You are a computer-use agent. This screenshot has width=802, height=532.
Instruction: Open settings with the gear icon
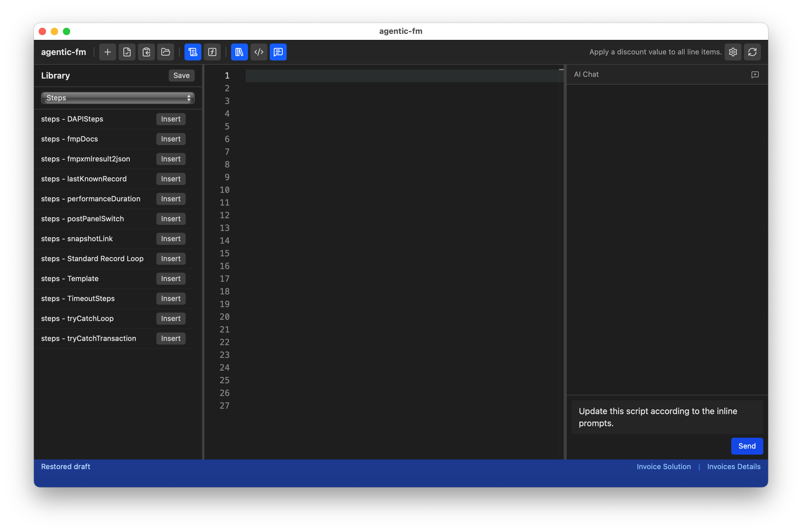[x=733, y=52]
